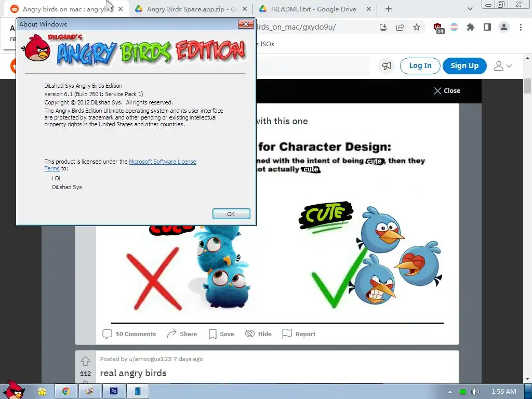Upvote the real angry birds post
This screenshot has width=532, height=399.
85,361
